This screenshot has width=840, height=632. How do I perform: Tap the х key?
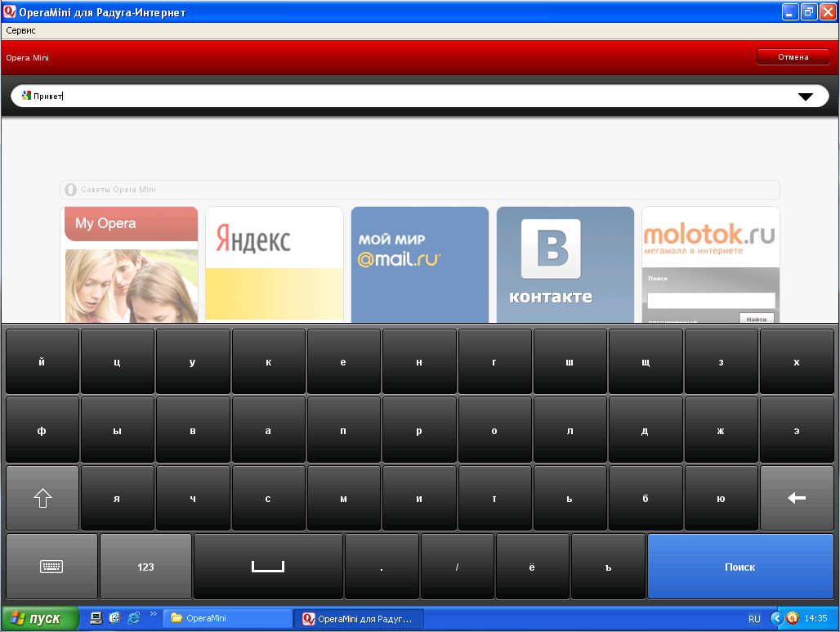(x=797, y=362)
